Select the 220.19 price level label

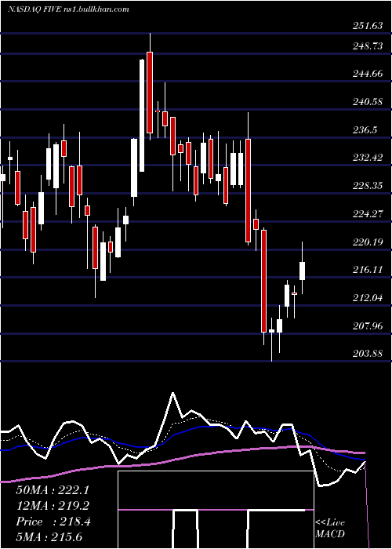click(x=367, y=242)
